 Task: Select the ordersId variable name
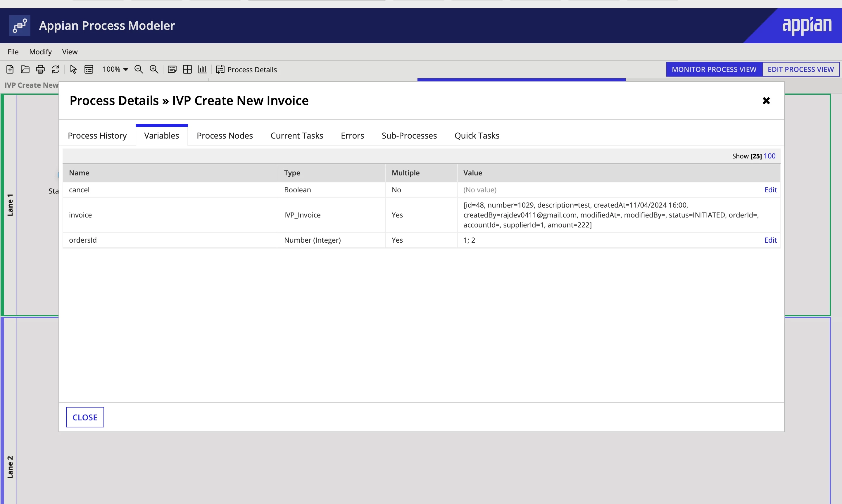[82, 240]
